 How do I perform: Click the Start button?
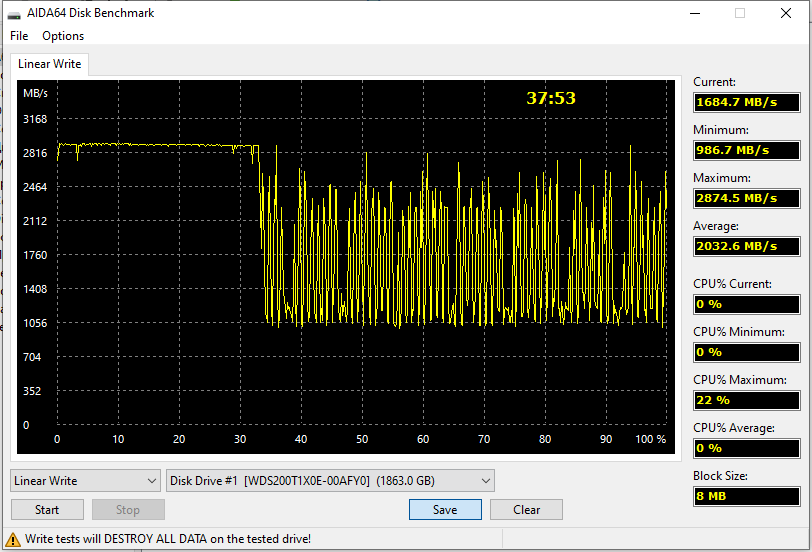(x=47, y=510)
